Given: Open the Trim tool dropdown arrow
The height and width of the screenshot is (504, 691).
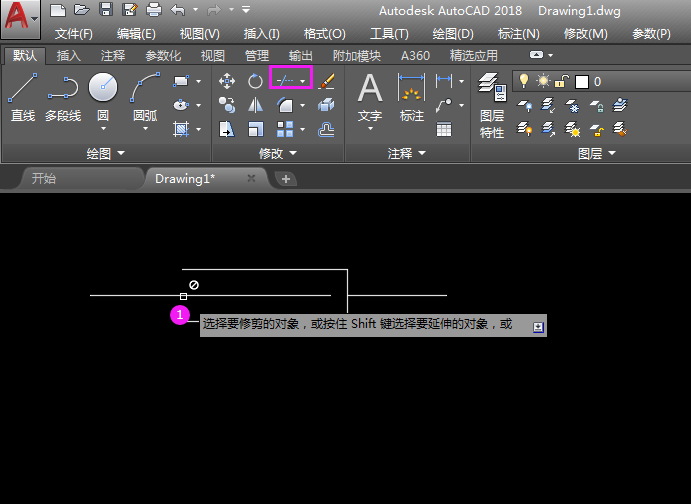Looking at the screenshot, I should point(303,81).
